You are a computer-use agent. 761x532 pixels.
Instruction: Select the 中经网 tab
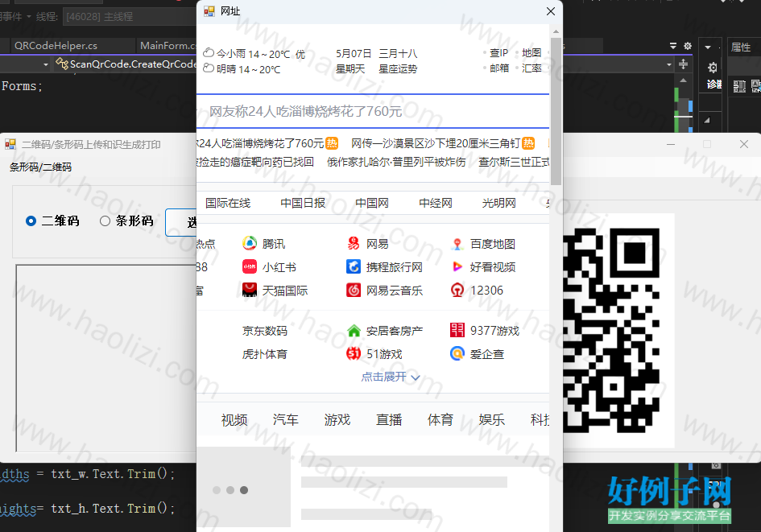point(436,203)
